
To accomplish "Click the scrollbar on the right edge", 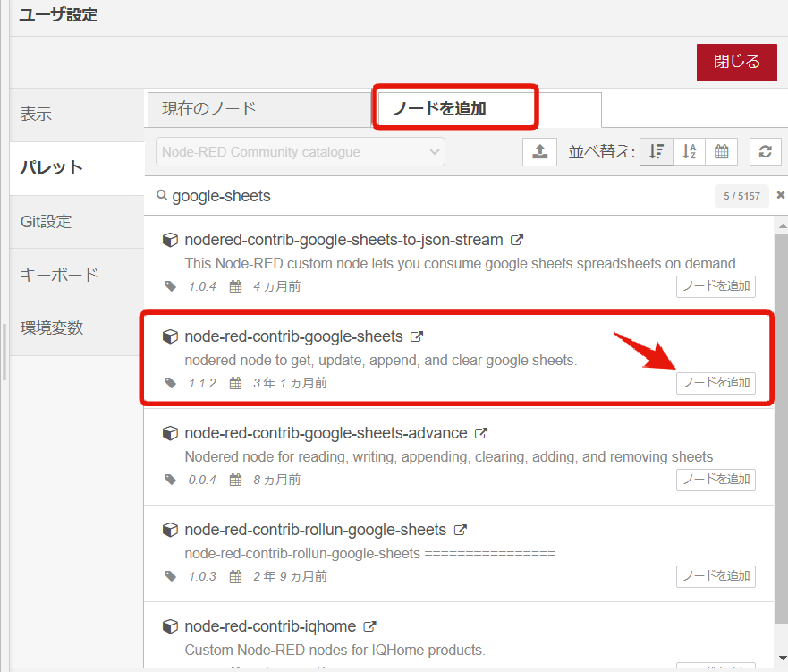I will click(782, 403).
